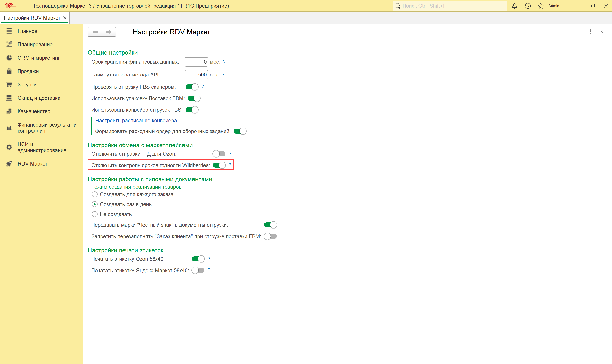This screenshot has width=612, height=364.
Task: Open the main hamburger menu in title bar
Action: [x=24, y=6]
